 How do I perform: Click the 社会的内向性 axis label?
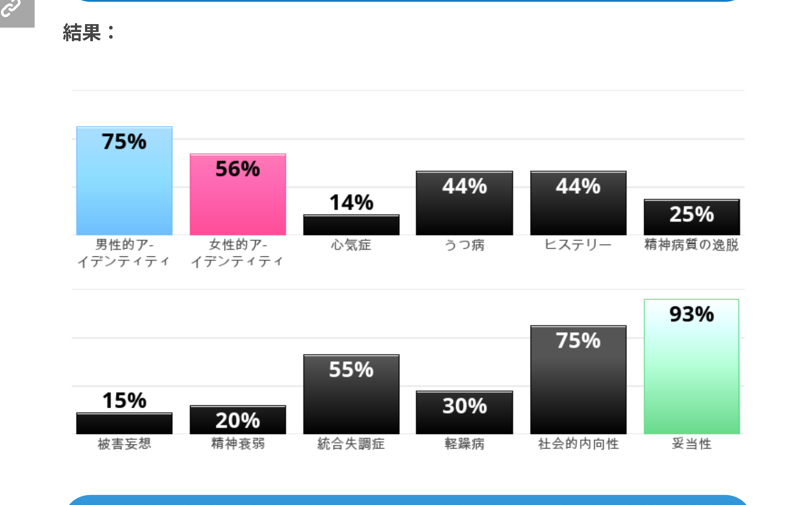click(578, 444)
